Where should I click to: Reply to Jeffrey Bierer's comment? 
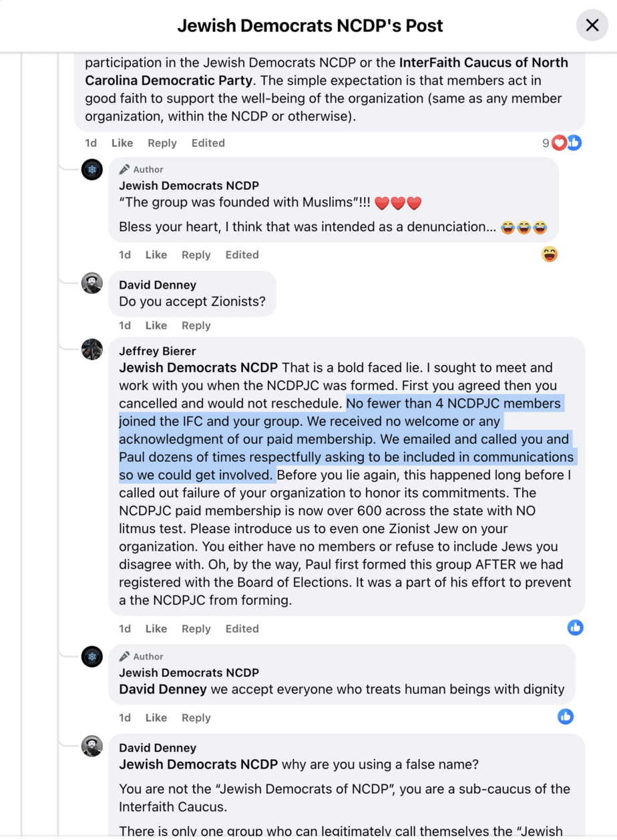196,628
